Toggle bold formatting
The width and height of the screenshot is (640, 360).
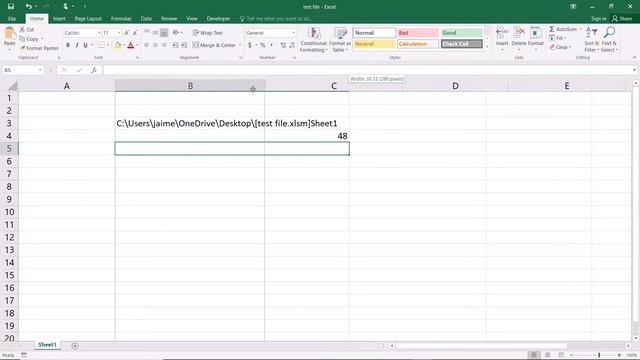pos(68,45)
